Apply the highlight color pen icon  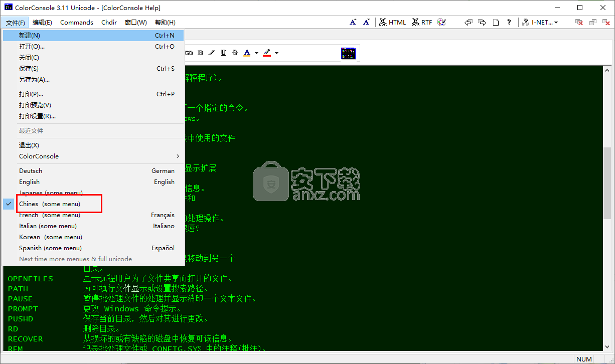pos(267,53)
